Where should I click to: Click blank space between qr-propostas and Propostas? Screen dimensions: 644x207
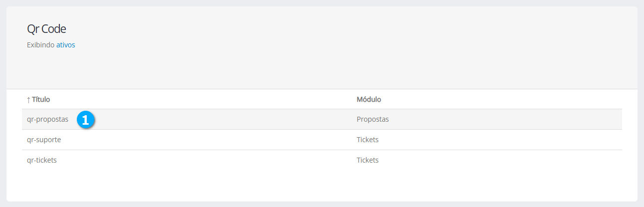pos(224,120)
